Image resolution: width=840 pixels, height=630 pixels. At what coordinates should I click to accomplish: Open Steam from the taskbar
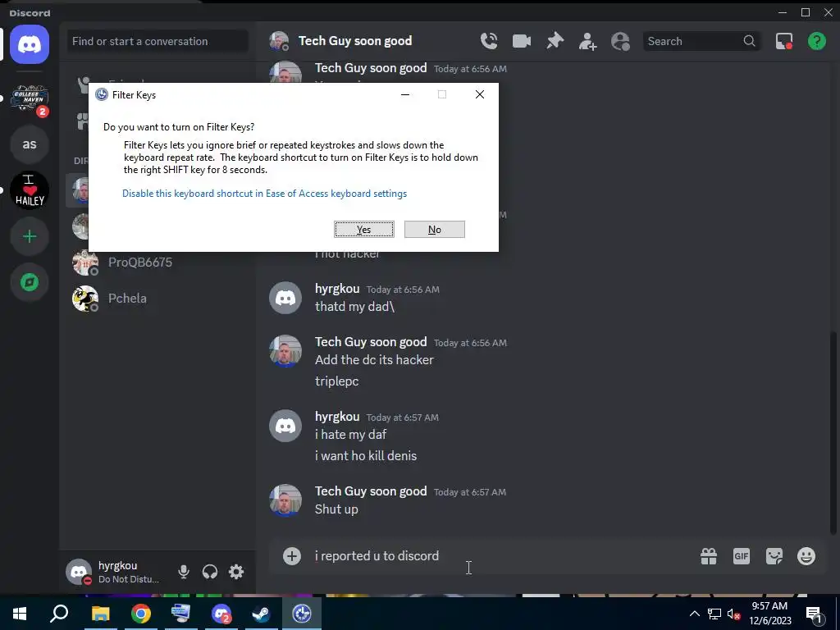click(262, 614)
